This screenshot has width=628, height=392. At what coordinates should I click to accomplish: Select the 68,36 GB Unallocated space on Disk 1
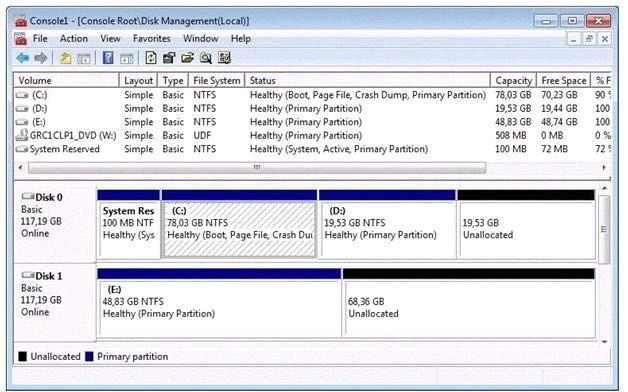[469, 303]
